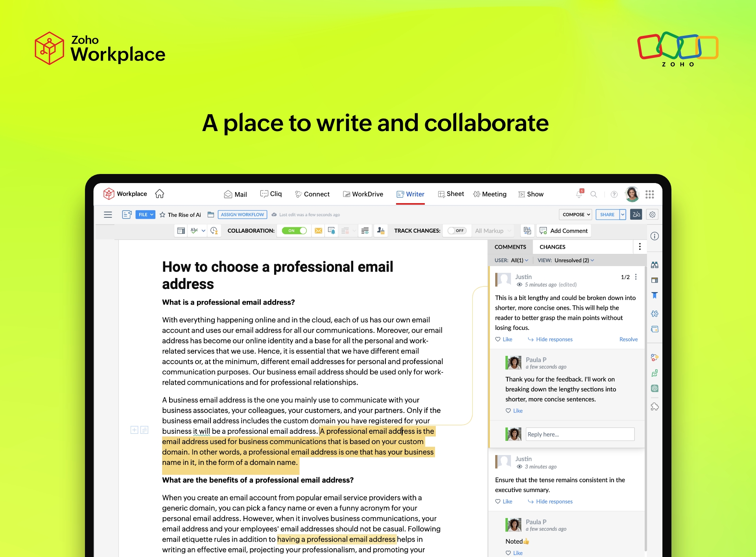Click the Workplace home icon
756x557 pixels.
pyautogui.click(x=159, y=194)
